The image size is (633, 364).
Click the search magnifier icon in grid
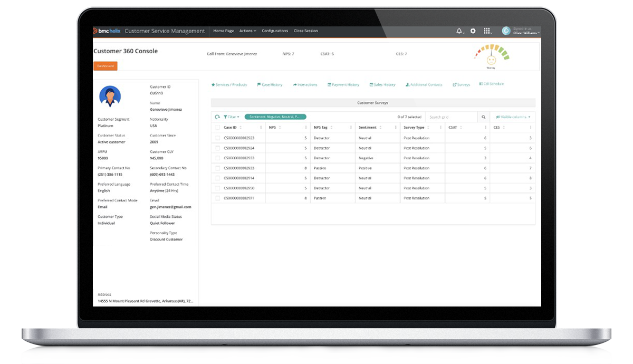click(x=483, y=117)
